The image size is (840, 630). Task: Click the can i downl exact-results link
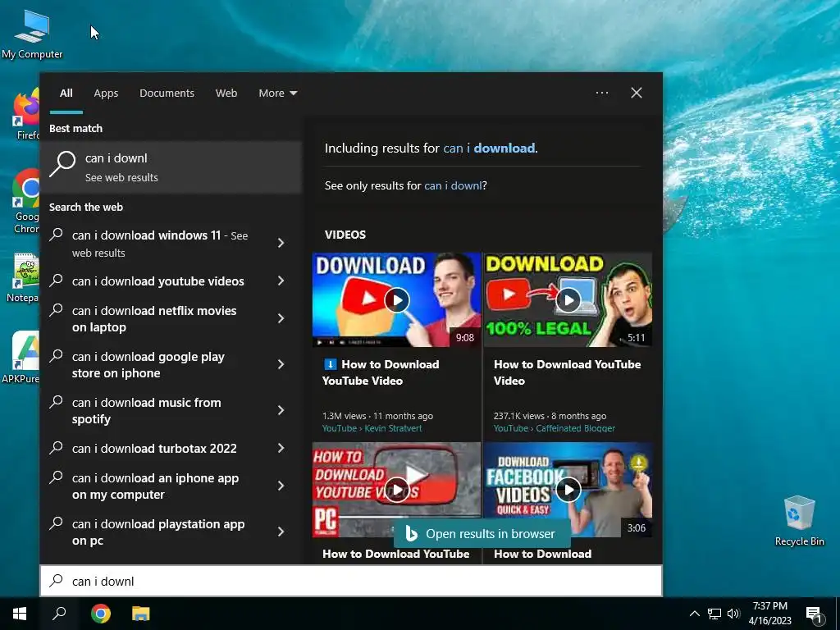[453, 185]
